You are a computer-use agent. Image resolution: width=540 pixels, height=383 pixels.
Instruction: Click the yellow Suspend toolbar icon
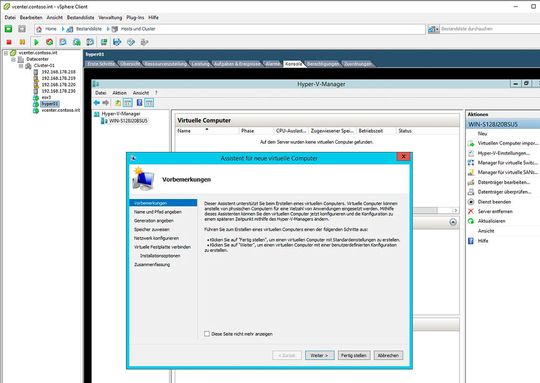22,42
